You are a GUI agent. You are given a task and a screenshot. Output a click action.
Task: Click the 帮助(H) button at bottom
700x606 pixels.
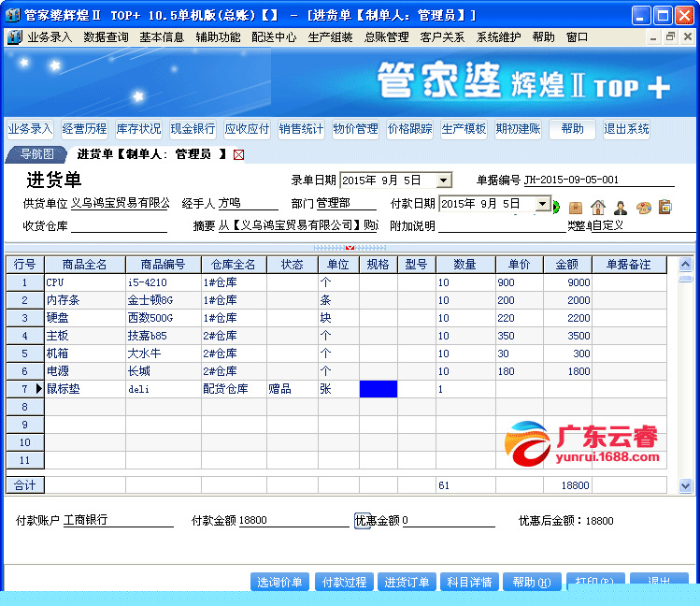[532, 582]
